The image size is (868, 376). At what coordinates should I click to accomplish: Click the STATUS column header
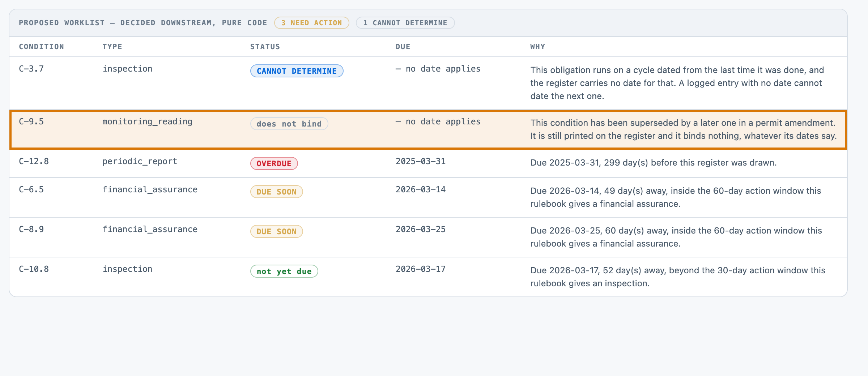tap(265, 47)
